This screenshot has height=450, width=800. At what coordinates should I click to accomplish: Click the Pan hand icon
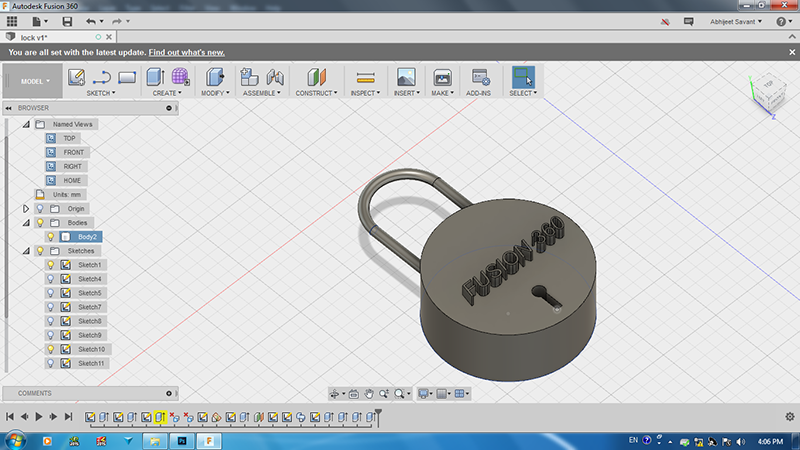368,393
